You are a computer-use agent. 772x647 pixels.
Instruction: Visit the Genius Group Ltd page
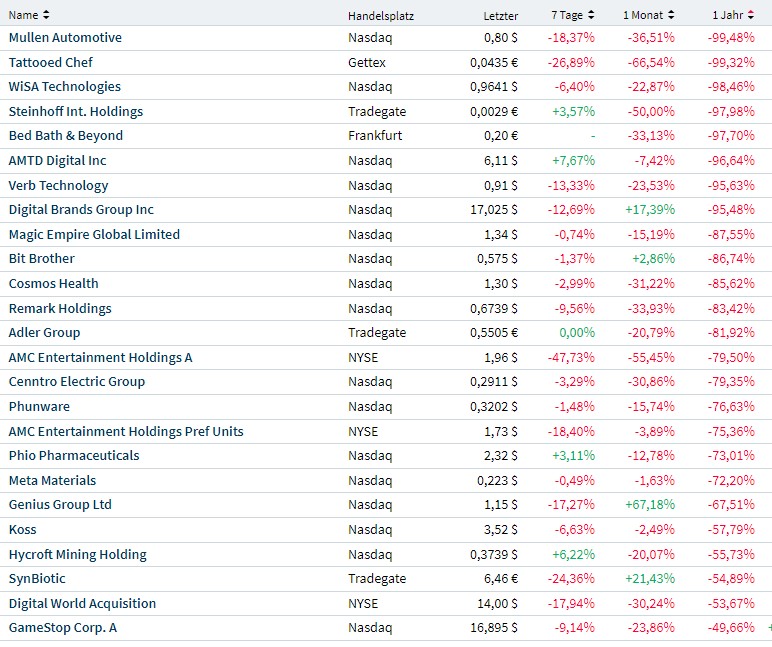[60, 505]
